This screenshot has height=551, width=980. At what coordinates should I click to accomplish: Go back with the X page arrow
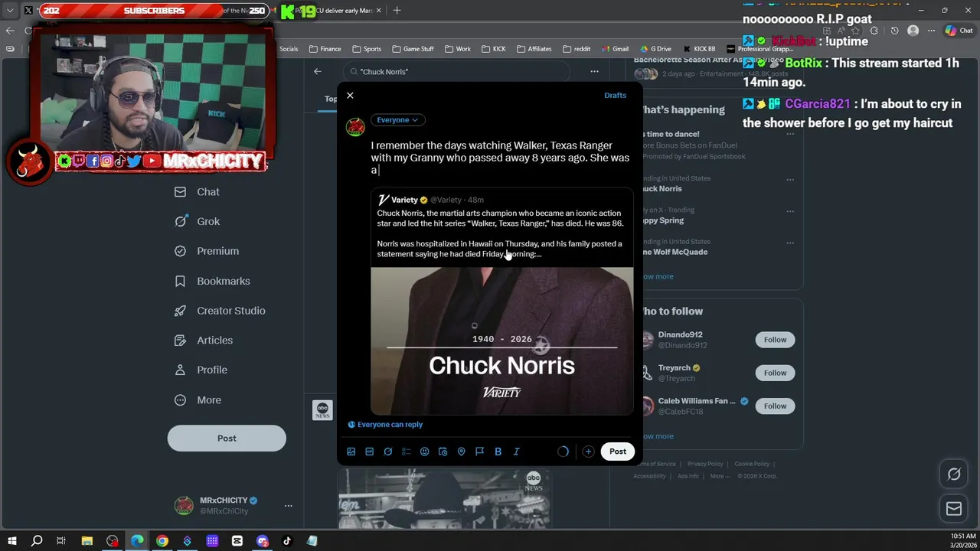(318, 72)
